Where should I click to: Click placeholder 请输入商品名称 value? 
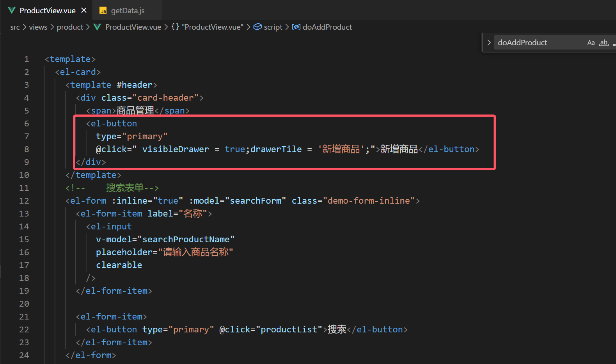coord(195,252)
